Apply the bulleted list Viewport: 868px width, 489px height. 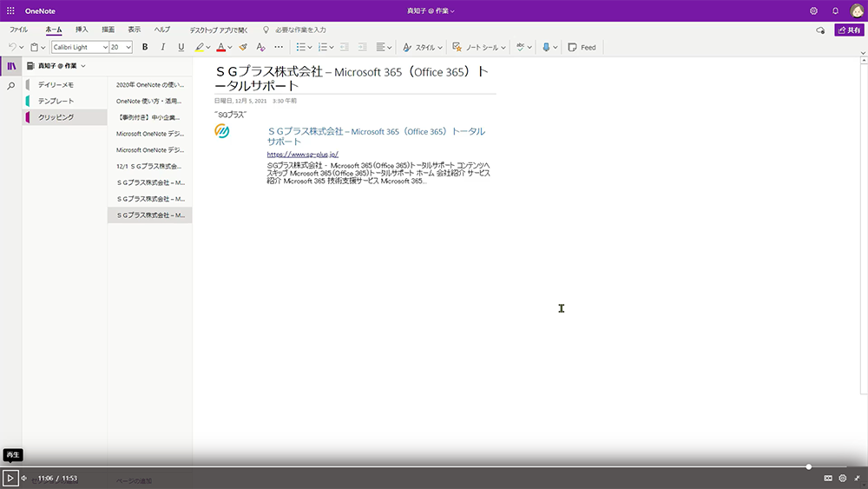[x=300, y=47]
